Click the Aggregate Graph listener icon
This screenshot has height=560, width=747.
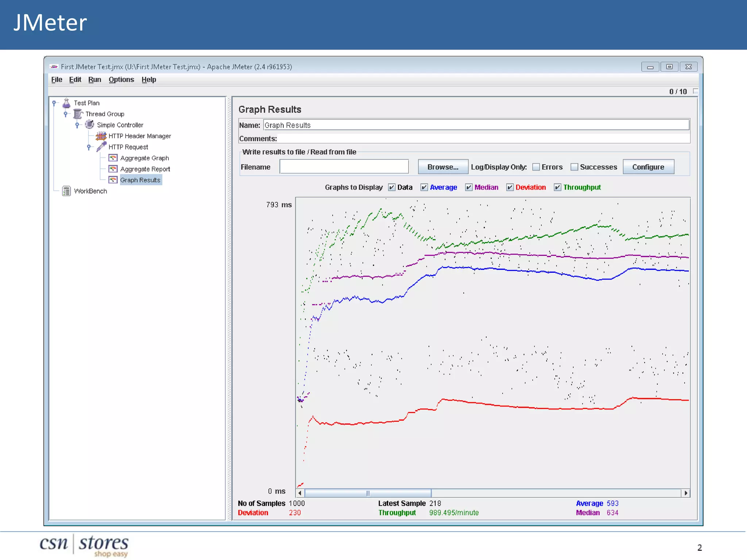point(113,158)
